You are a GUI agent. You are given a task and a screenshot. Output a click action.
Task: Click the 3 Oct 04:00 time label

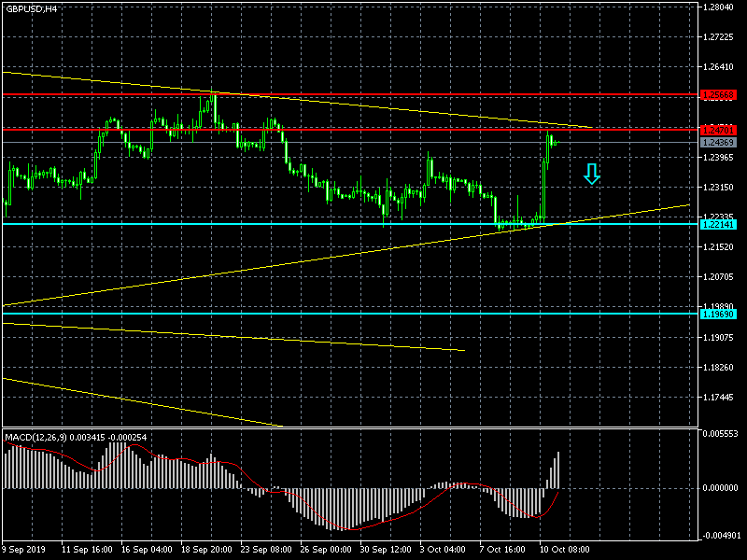443,549
